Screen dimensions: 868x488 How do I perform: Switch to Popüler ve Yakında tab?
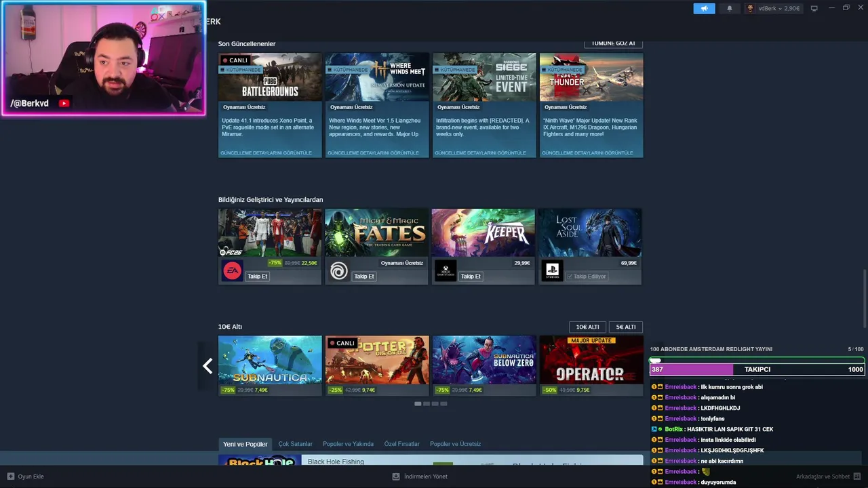(x=348, y=445)
